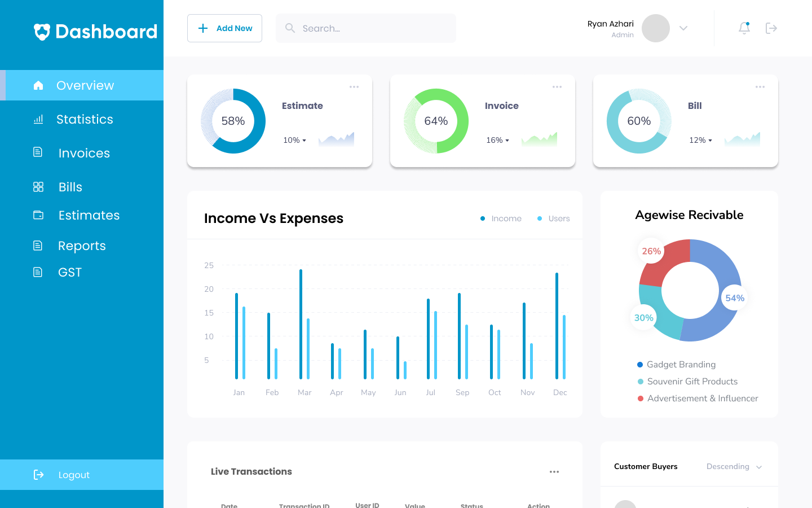Viewport: 812px width, 508px height.
Task: Click the sign-out icon in top bar
Action: point(771,28)
